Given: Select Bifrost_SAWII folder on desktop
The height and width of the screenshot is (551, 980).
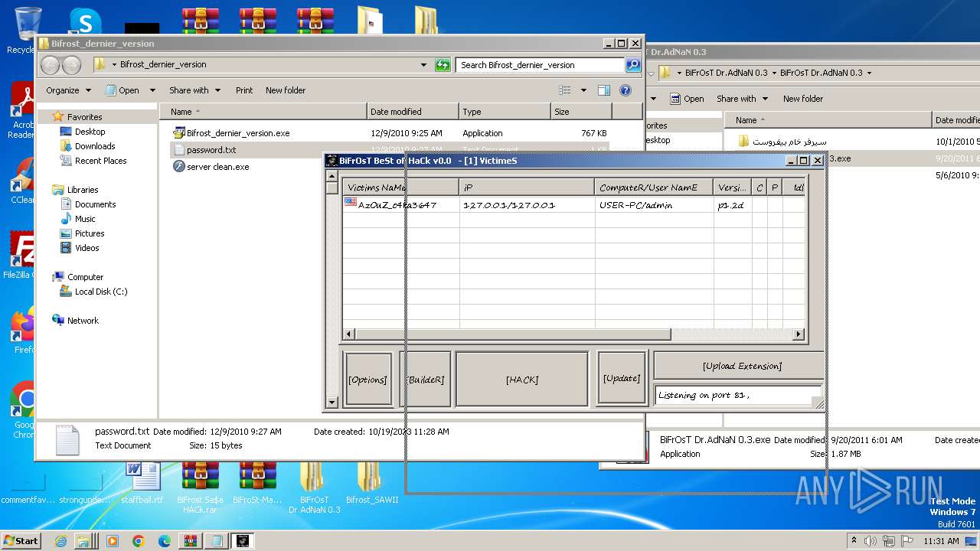Looking at the screenshot, I should (x=372, y=483).
